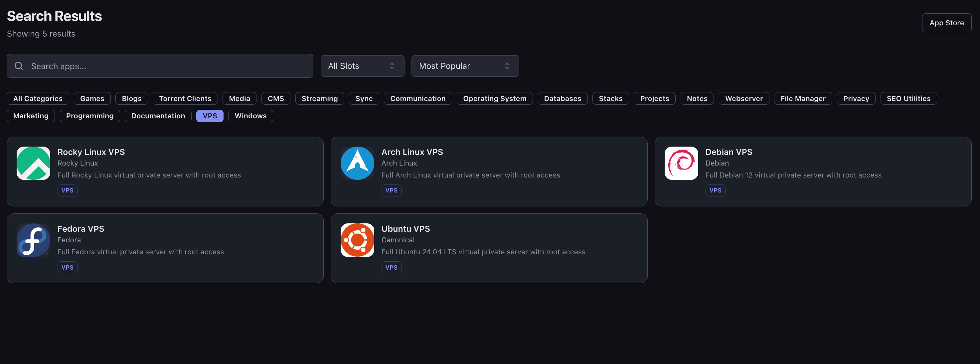
Task: Click the Debian swirl logo icon
Action: pos(681,163)
